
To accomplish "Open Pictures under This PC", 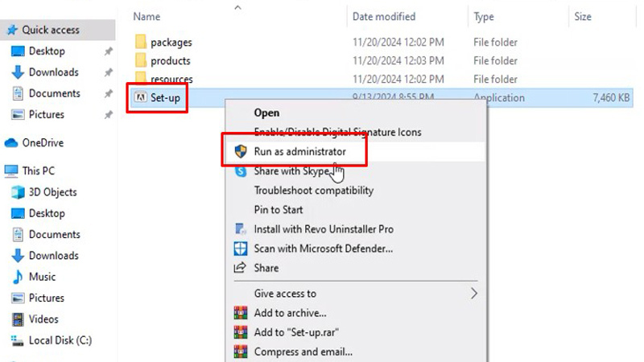I will tap(47, 298).
